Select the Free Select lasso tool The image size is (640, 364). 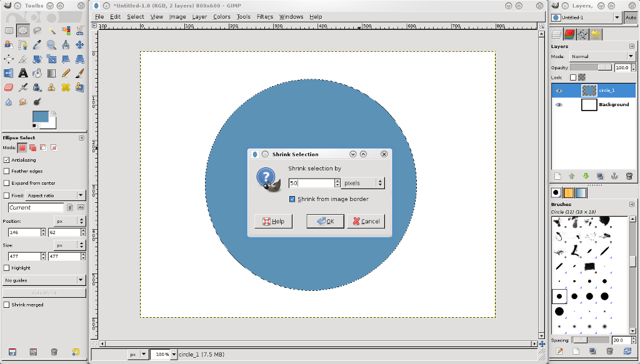pos(37,31)
